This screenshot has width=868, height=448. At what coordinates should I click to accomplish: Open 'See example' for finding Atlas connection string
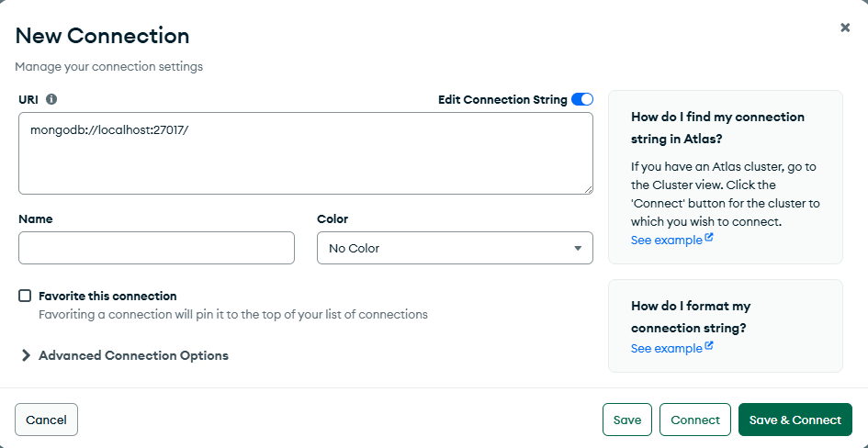pyautogui.click(x=666, y=240)
